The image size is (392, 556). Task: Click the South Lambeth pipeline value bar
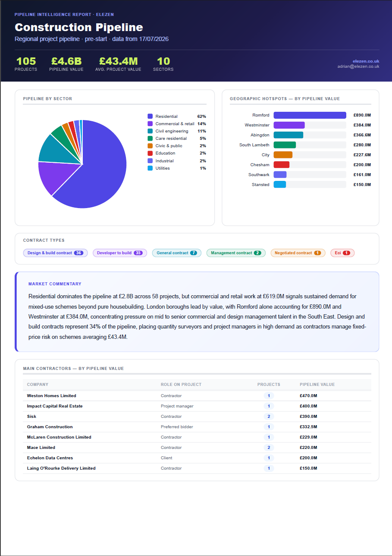pyautogui.click(x=285, y=145)
